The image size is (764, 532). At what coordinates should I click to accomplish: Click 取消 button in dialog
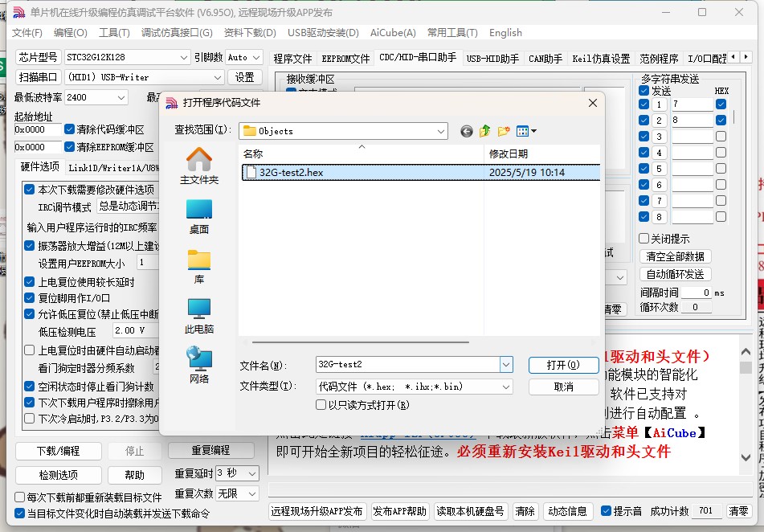point(563,387)
